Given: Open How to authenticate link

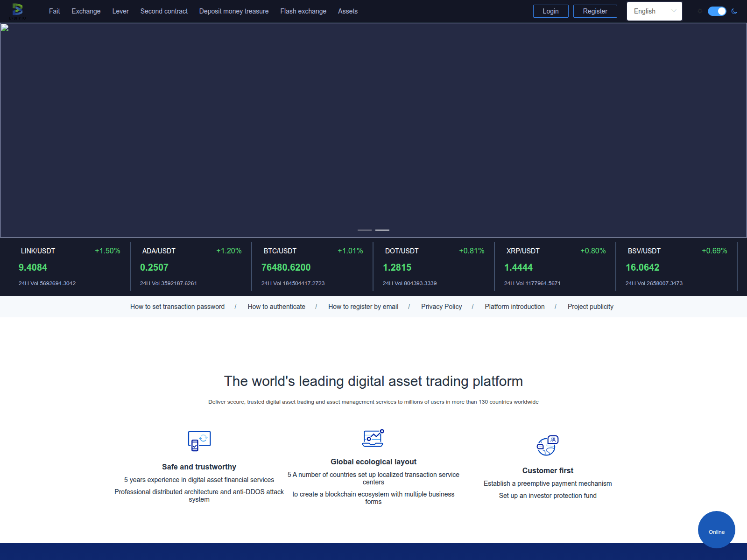Looking at the screenshot, I should coord(276,307).
